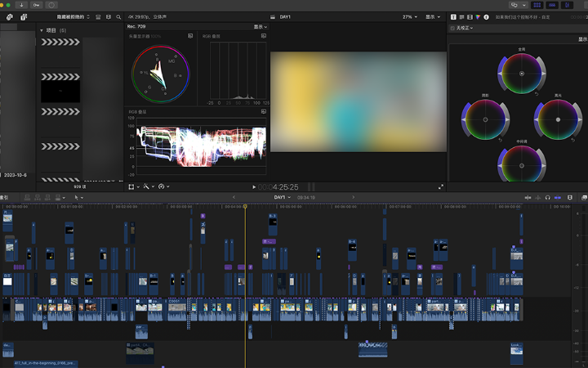This screenshot has width=588, height=368.
Task: Open the color inspector triangle icon
Action: tap(478, 16)
